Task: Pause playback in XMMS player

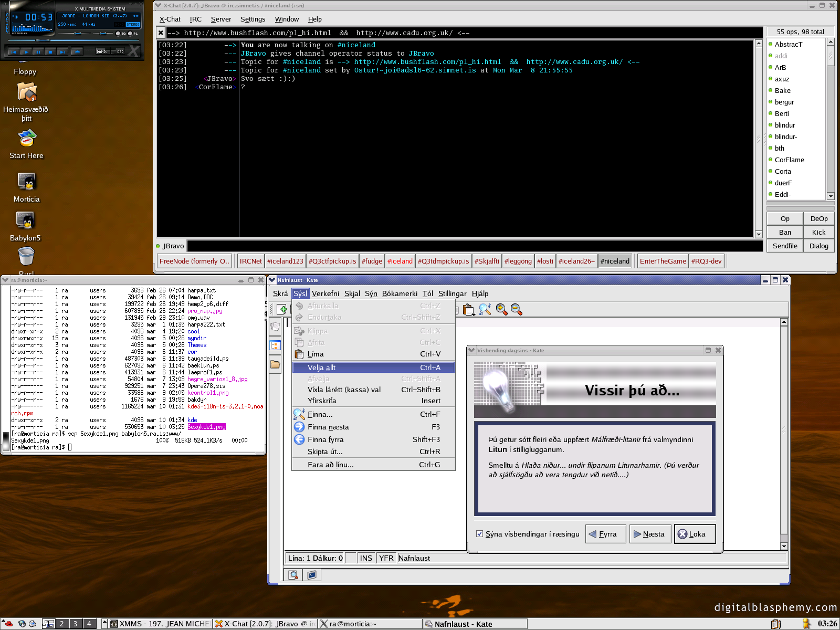Action: 38,51
